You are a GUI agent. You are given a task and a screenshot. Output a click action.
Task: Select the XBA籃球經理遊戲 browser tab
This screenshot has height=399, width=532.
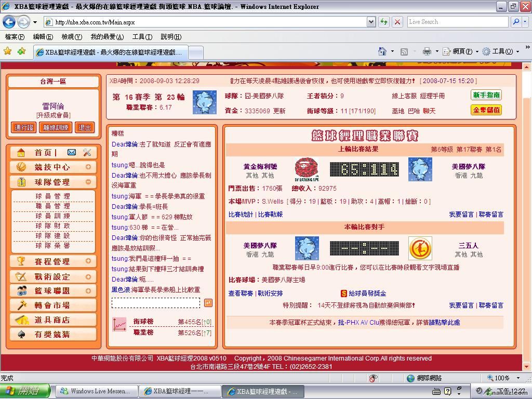pos(111,52)
